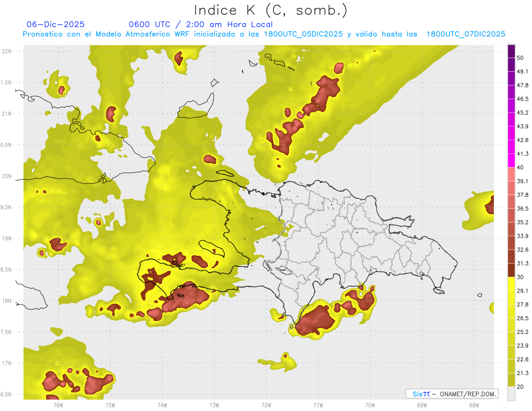This screenshot has width=532, height=411.
Task: Pick the dark brown swatch between 30 and 31.3
Action: [x=511, y=270]
